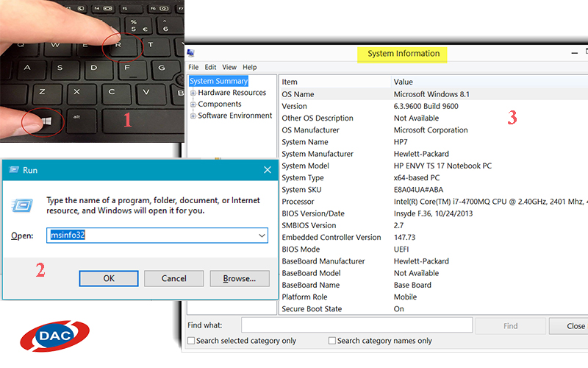This screenshot has width=588, height=368.
Task: Click the Base Board value
Action: (x=412, y=285)
